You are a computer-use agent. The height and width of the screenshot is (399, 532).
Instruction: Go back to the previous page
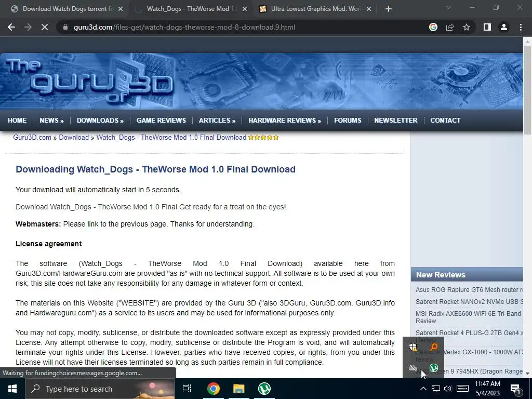(11, 27)
